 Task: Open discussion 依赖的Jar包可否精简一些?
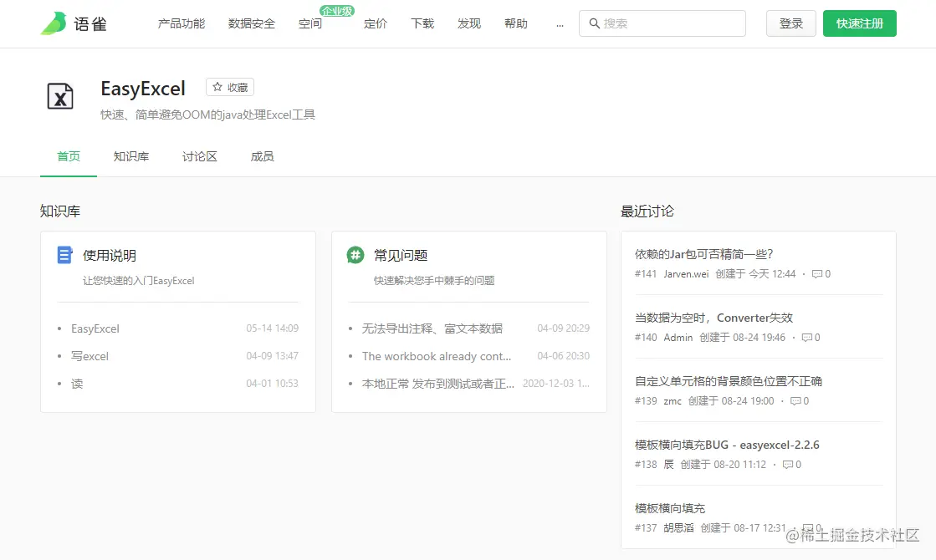coord(703,254)
